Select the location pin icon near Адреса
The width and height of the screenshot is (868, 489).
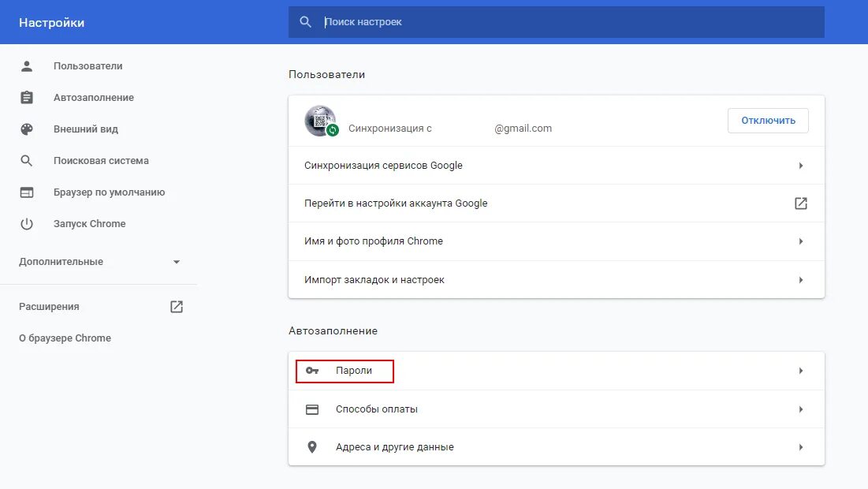(311, 446)
